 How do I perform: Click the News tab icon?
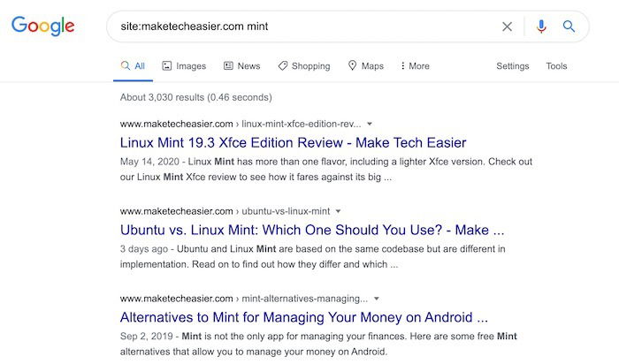[x=228, y=66]
